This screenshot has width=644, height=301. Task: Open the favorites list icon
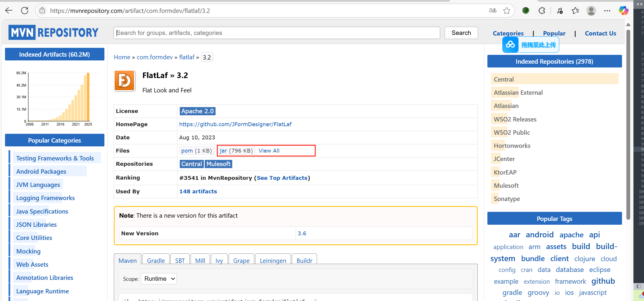(x=575, y=11)
